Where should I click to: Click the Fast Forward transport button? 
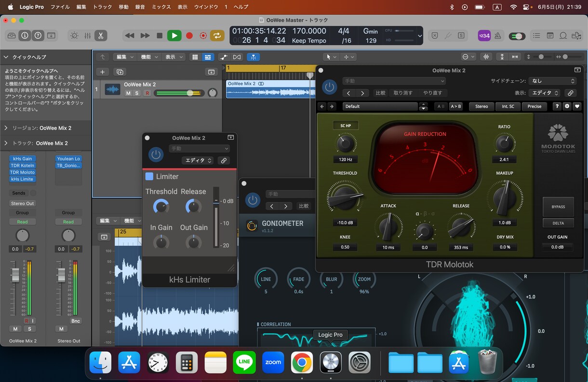click(145, 36)
